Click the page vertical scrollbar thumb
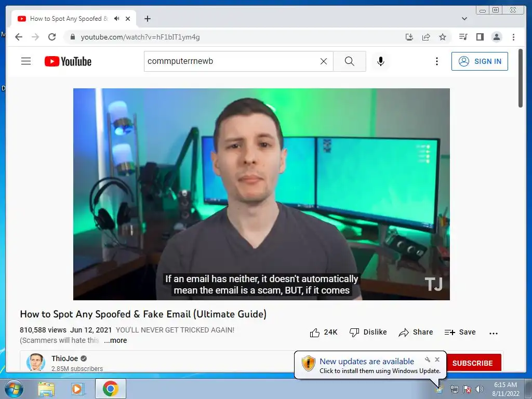The height and width of the screenshot is (399, 532). click(x=521, y=78)
